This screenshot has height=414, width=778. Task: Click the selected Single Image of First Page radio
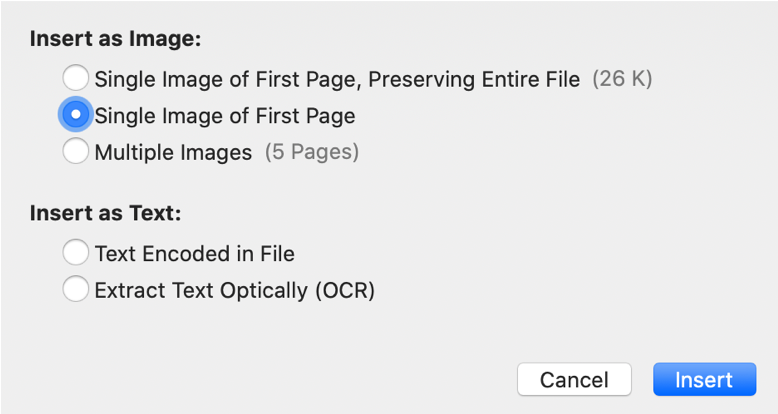click(76, 116)
